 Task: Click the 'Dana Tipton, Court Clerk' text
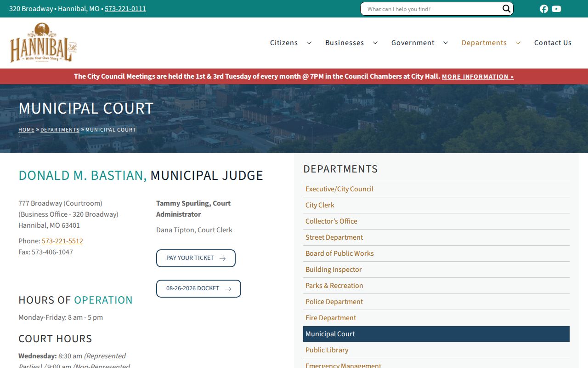194,230
